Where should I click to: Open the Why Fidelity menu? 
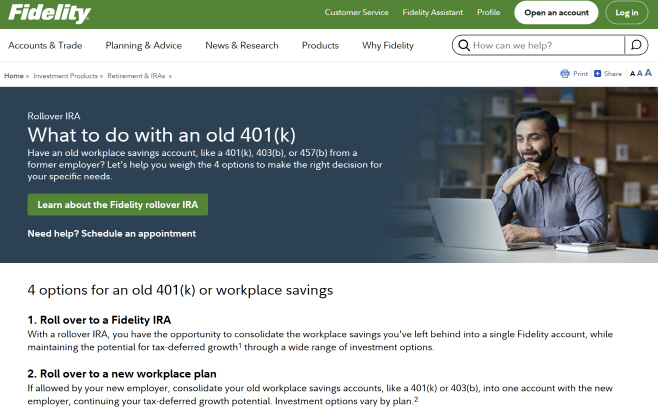pos(387,45)
